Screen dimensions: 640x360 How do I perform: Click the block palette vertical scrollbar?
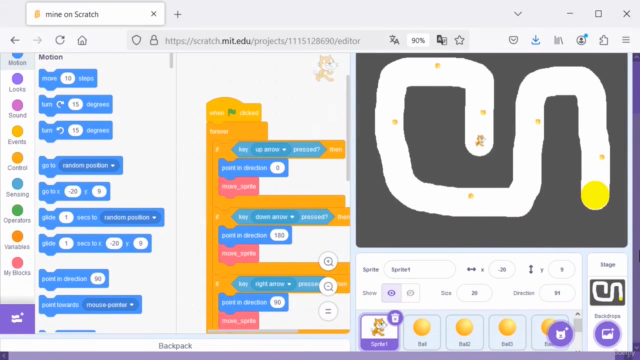click(171, 61)
